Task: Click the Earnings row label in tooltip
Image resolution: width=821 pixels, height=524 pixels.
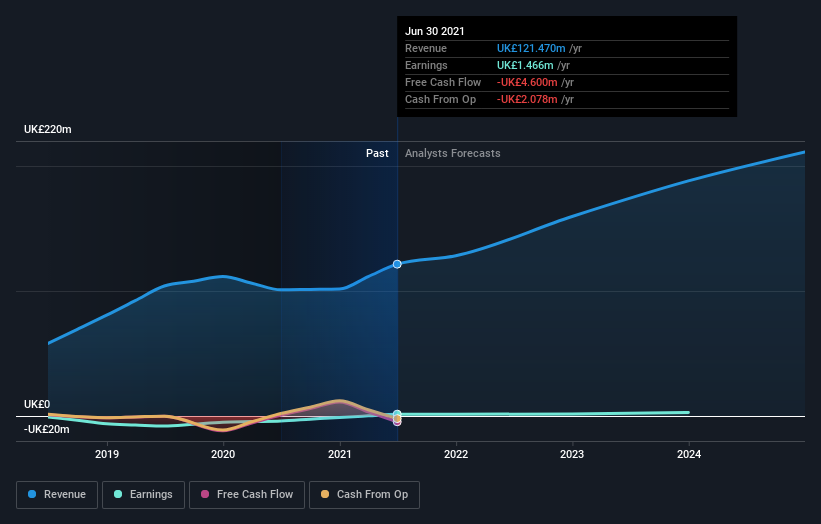Action: pos(426,65)
